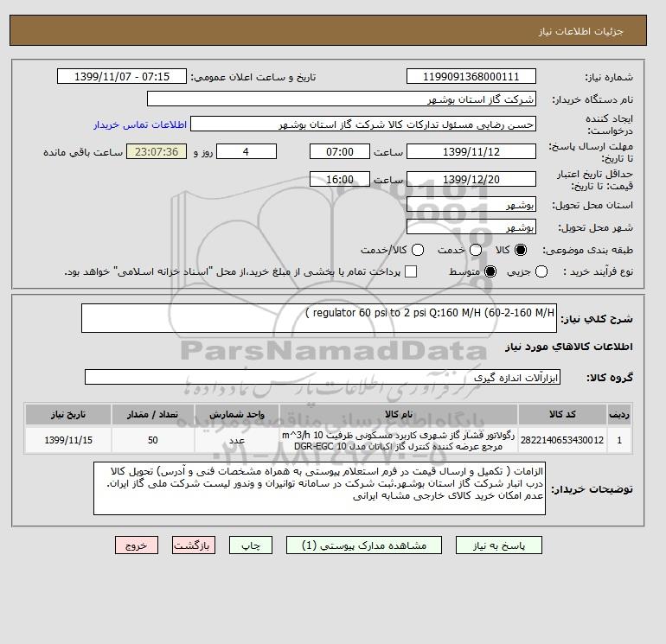Click the gas regulator product name cell
This screenshot has width=666, height=644.
399,440
